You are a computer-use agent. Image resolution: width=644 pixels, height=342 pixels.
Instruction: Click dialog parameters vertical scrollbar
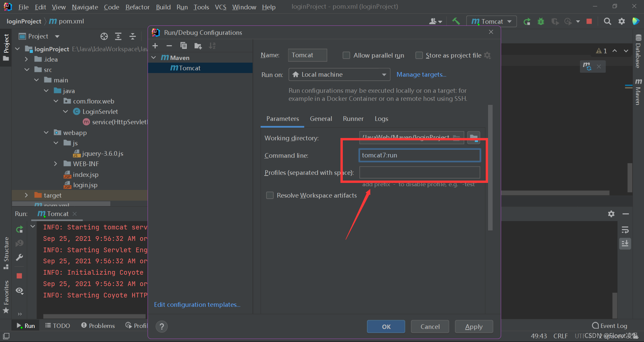click(x=490, y=167)
